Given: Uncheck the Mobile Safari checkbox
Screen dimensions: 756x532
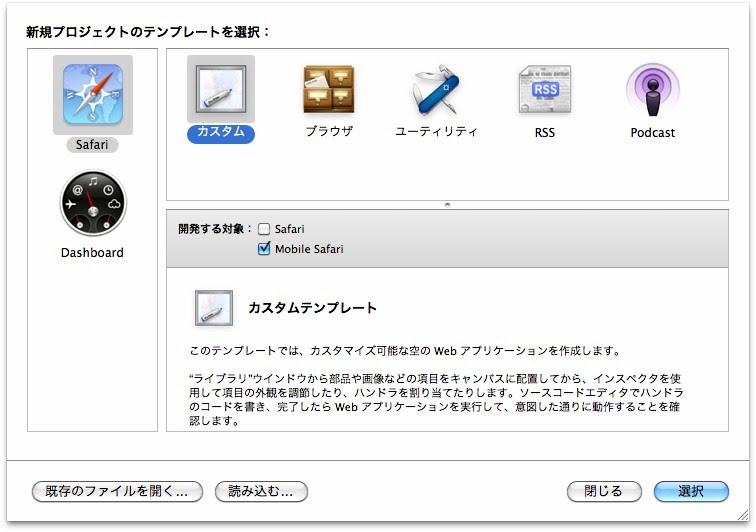Looking at the screenshot, I should 264,249.
